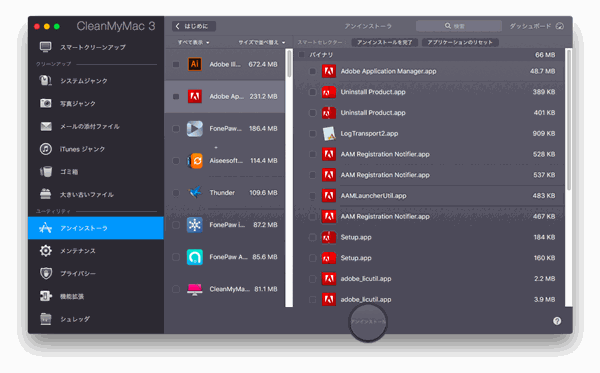Check Adobe Application Manager.app checkbox
The width and height of the screenshot is (600, 373).
click(x=313, y=71)
